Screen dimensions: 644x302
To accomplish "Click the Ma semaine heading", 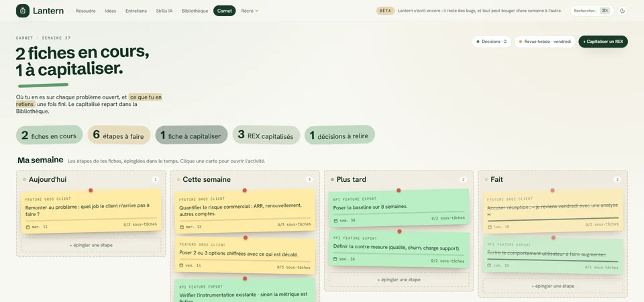I will tap(40, 160).
